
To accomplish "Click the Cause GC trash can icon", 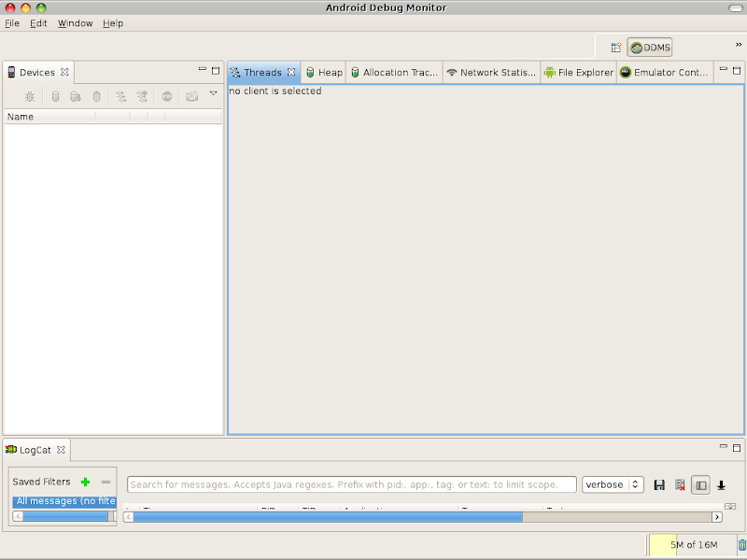I will point(97,97).
